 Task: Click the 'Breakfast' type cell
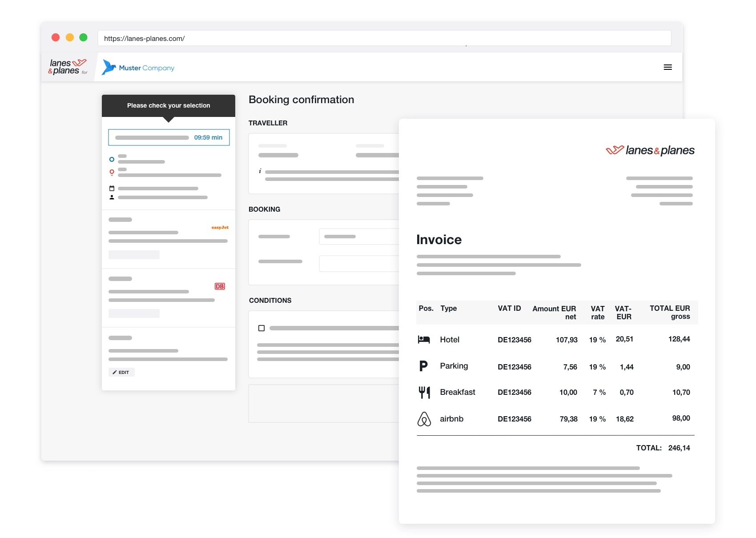pos(458,392)
